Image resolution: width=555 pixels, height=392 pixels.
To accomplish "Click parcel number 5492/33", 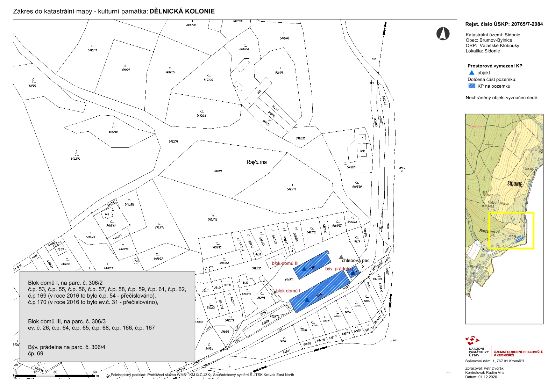I will 208,80.
